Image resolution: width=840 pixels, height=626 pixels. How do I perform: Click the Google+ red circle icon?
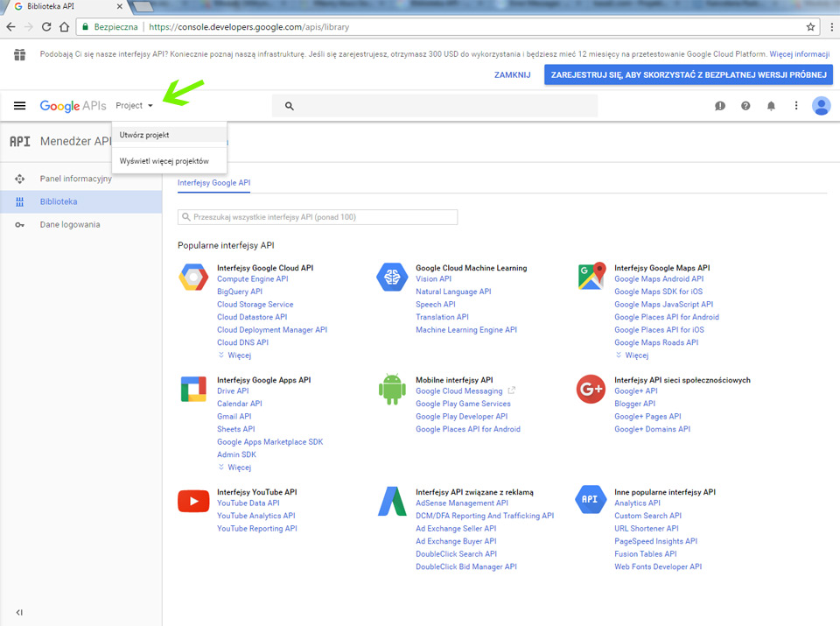[x=591, y=389]
